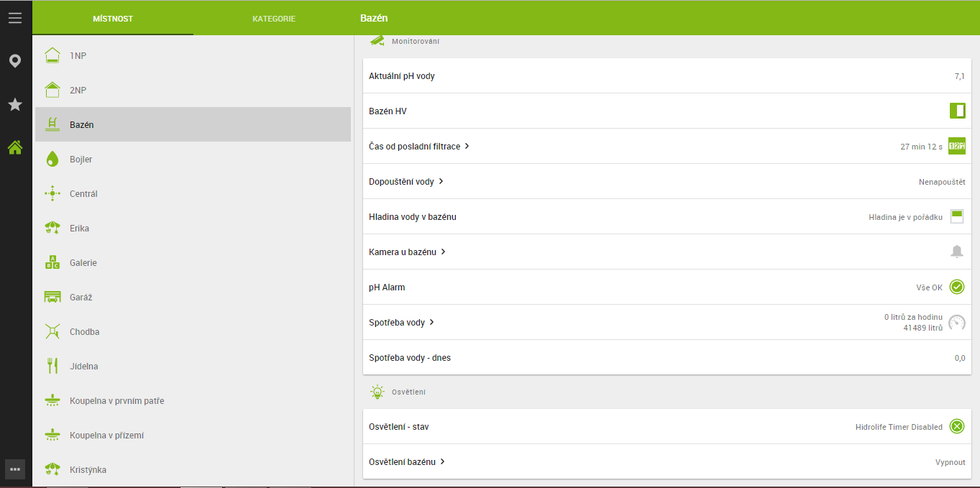This screenshot has width=980, height=488.
Task: Toggle Osvětlení - stav disabled status icon
Action: coord(956,427)
